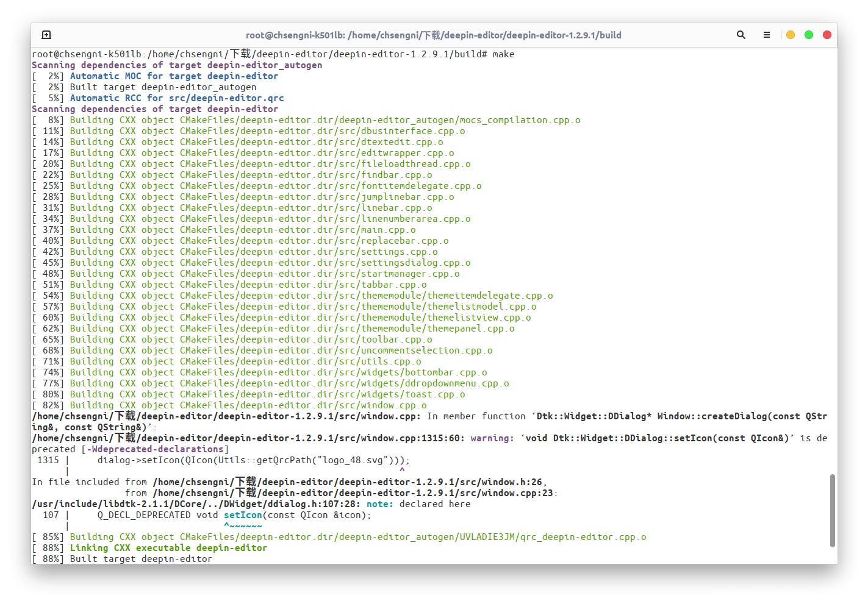Click the "src/uncommentselection.cpp.o" build line

click(x=262, y=350)
